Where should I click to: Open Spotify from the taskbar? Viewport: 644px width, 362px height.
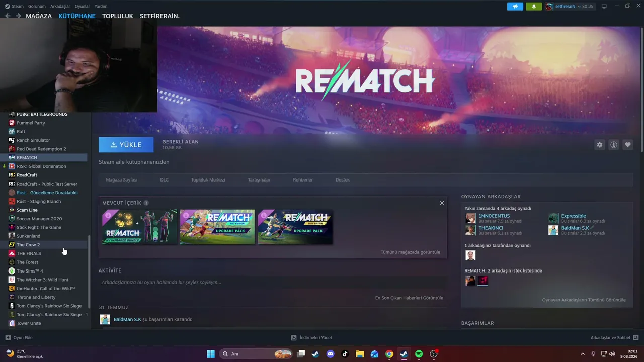coord(419,354)
